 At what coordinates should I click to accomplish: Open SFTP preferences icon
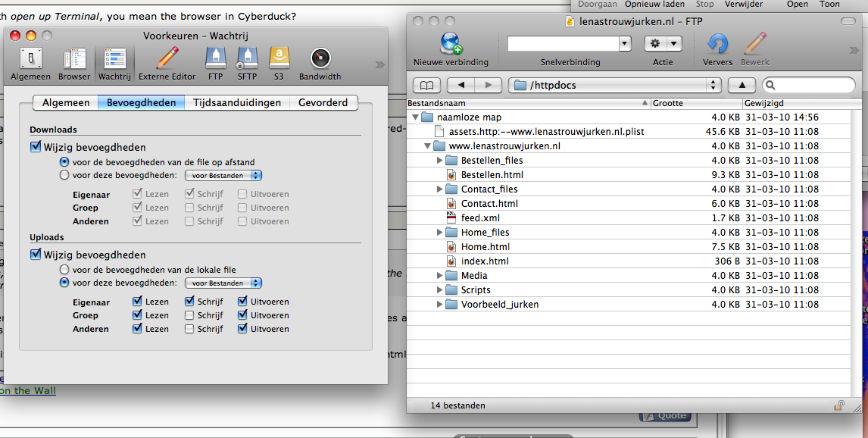pos(247,58)
